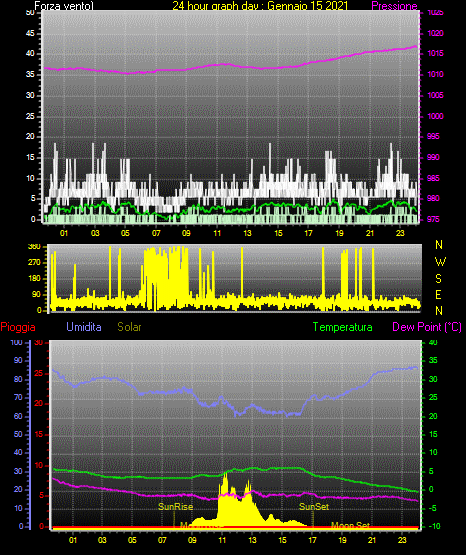
Task: Click the 1005 value on pressure axis
Action: click(x=435, y=95)
